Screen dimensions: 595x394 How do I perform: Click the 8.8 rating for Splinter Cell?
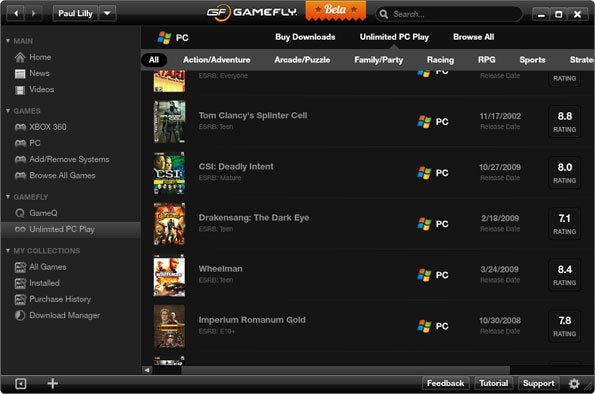[565, 121]
